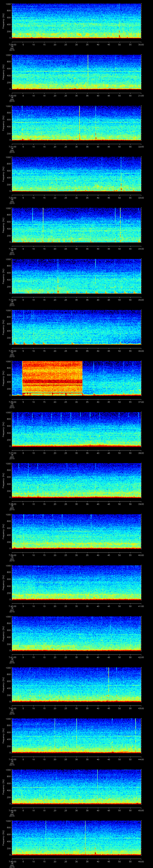
Task: Select the yellow spike near 14 seconds in 7:33 plot
Action: 43,225
